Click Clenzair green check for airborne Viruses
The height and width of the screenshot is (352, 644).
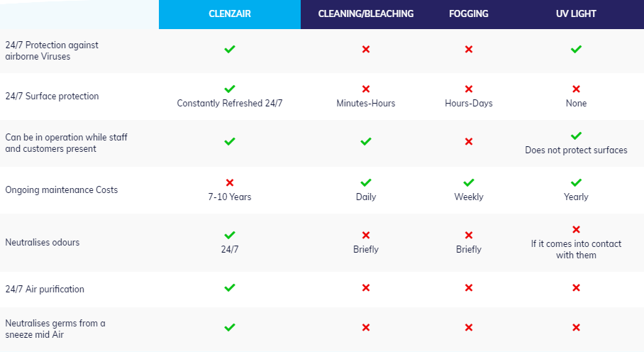[230, 49]
